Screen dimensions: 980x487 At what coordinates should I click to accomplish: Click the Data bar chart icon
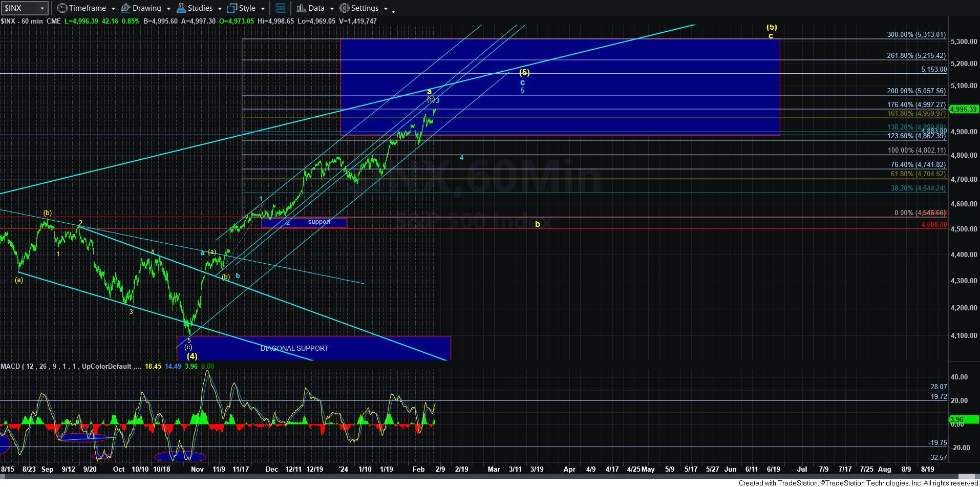click(x=301, y=8)
